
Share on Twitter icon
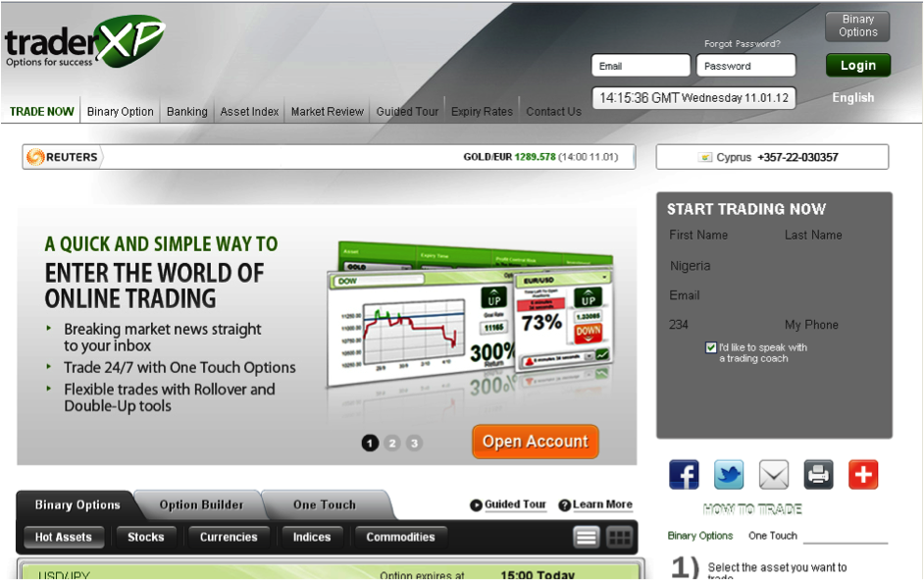(x=729, y=474)
